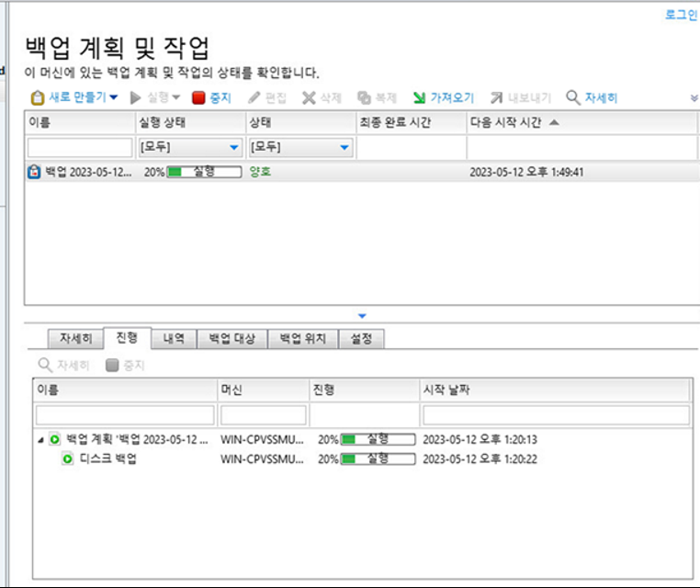Collapse the details pane with blue arrow
Viewport: 700px width, 588px height.
362,316
